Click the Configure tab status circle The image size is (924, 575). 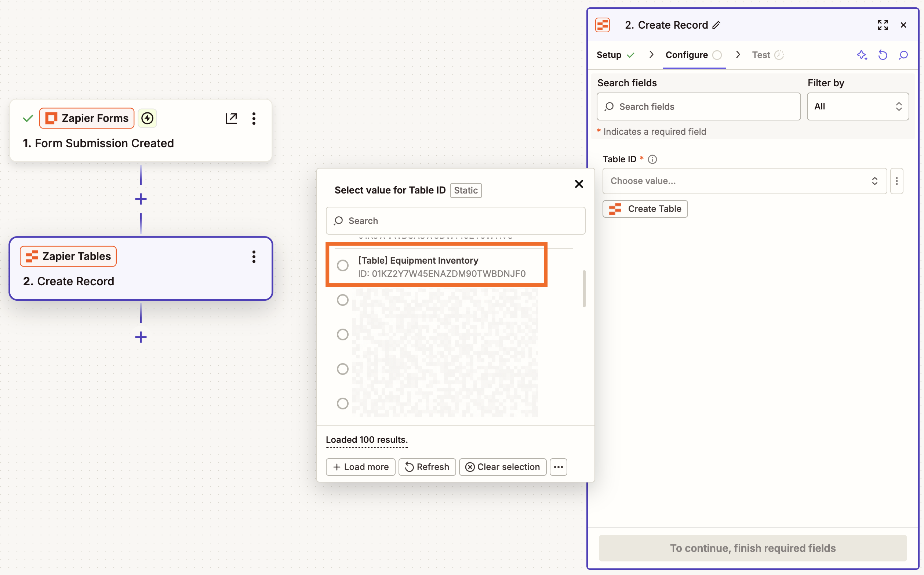coord(717,55)
